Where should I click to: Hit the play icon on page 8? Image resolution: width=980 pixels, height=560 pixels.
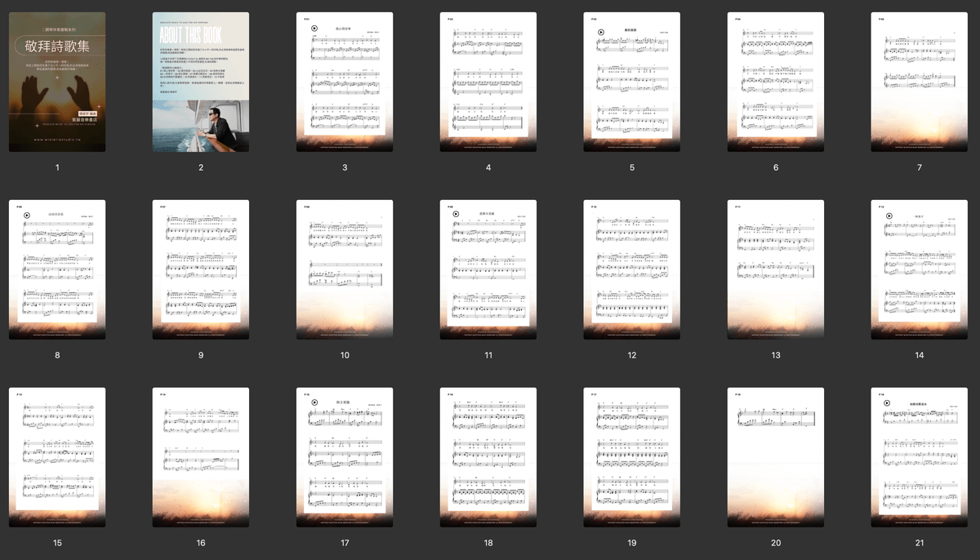tap(26, 216)
